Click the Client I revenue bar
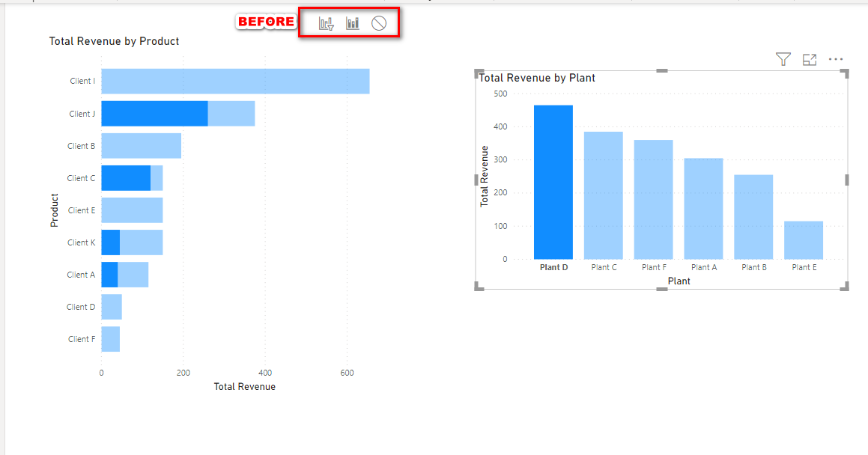This screenshot has height=455, width=868. click(x=235, y=82)
